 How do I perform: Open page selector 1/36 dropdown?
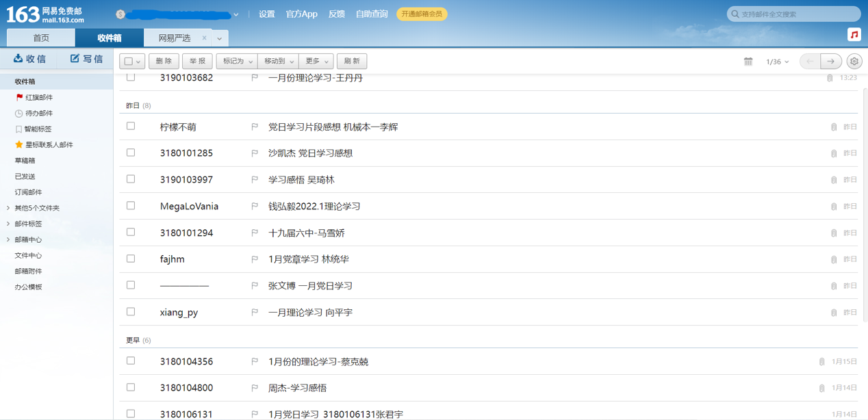778,62
